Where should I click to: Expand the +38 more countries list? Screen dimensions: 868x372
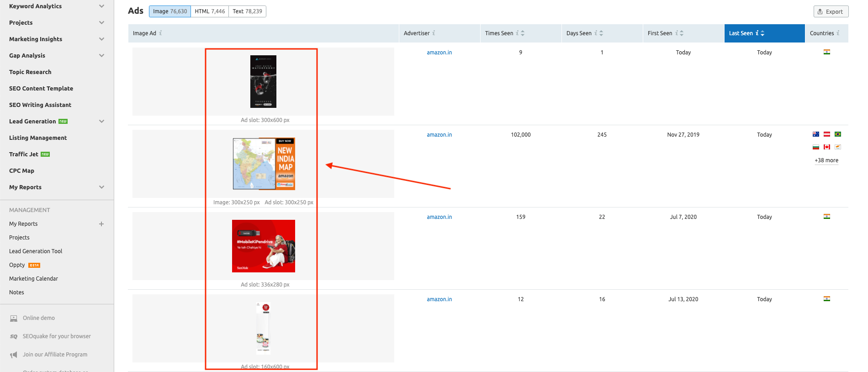click(x=826, y=160)
